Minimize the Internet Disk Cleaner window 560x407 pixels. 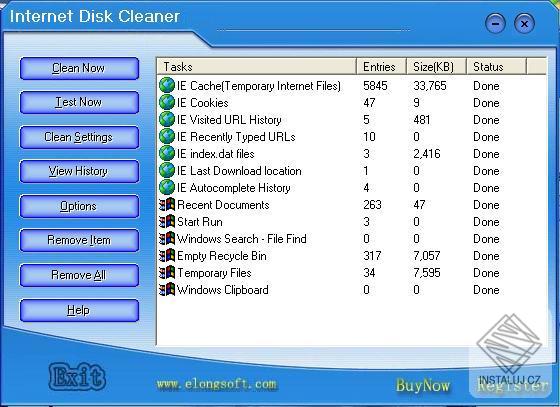pos(495,24)
